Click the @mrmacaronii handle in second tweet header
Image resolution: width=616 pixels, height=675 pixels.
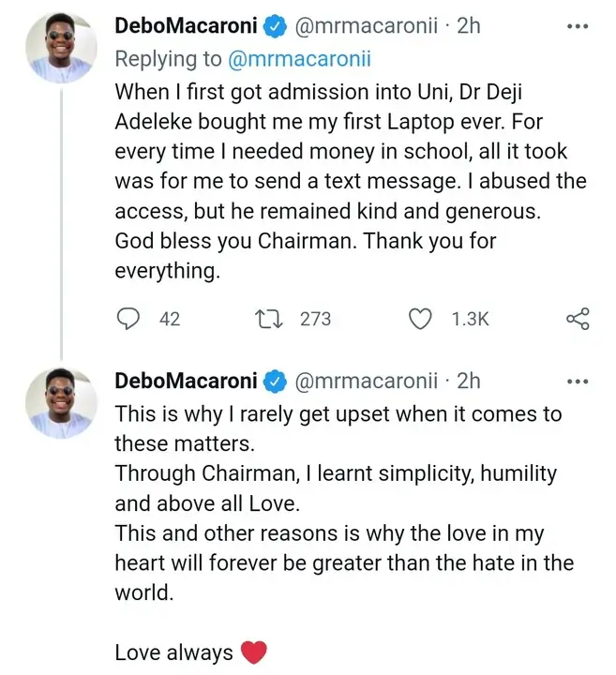point(366,381)
